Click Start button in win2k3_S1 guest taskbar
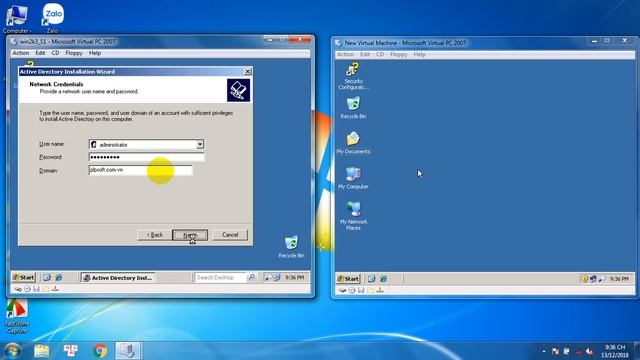This screenshot has width=640, height=360. [x=24, y=278]
